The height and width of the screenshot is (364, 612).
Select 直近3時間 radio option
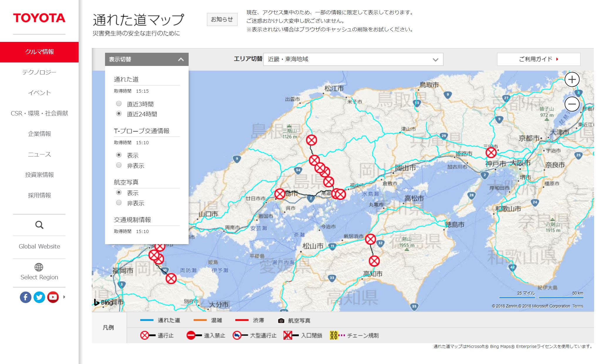click(119, 103)
